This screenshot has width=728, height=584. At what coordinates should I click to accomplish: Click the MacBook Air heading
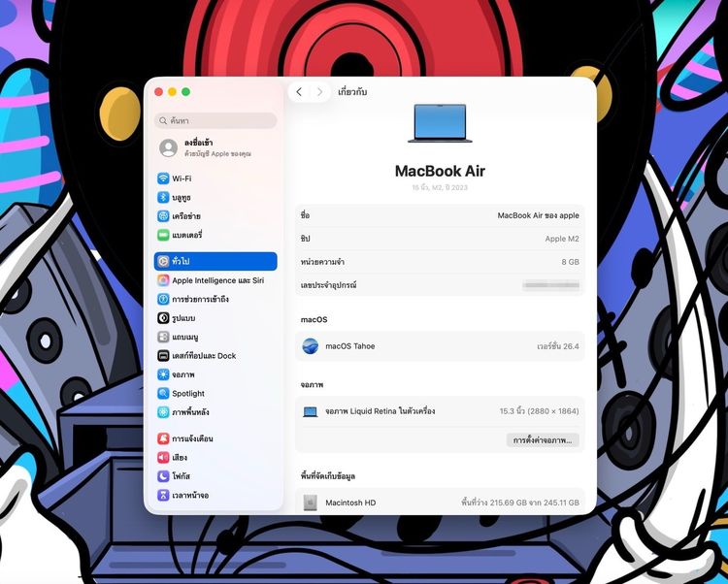[x=440, y=171]
